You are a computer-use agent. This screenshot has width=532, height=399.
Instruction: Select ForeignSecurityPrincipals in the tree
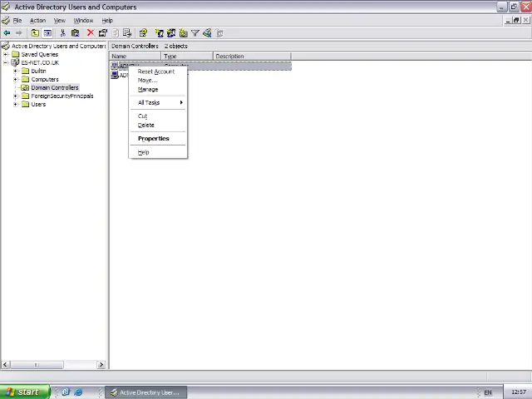click(x=62, y=96)
